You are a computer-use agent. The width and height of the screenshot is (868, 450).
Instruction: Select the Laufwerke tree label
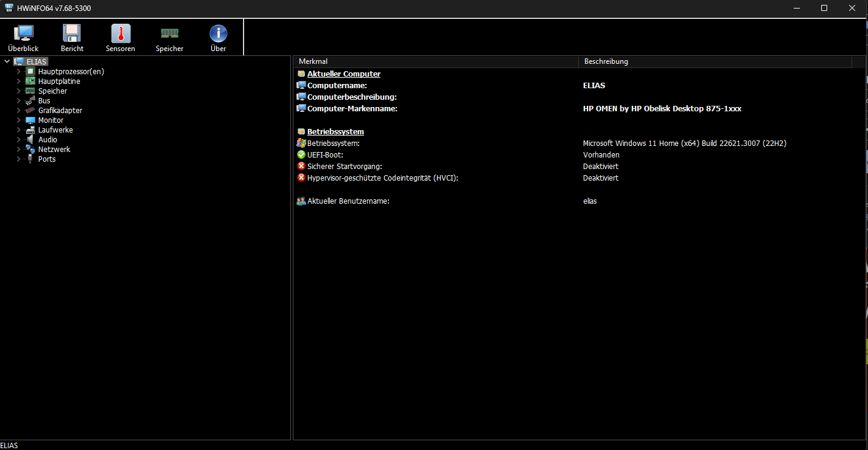pyautogui.click(x=55, y=130)
